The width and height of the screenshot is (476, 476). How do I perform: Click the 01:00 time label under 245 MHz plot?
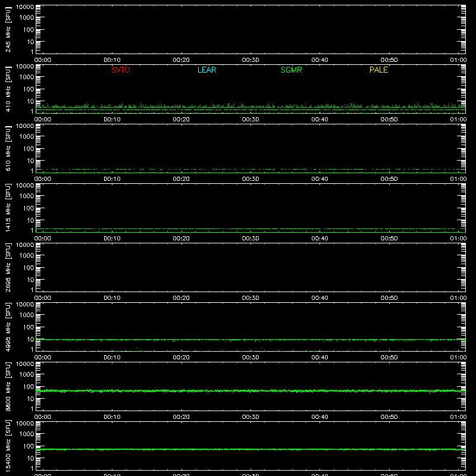click(x=458, y=60)
